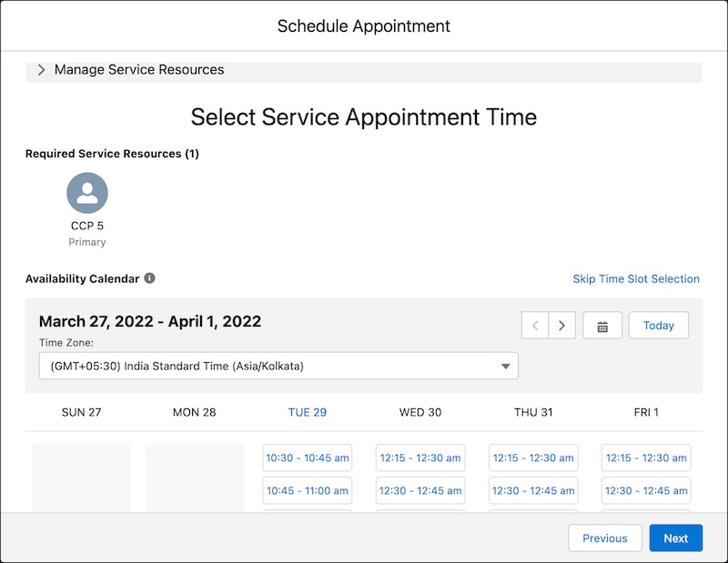Click the date range March 27, 2022 heading
The width and height of the screenshot is (728, 563).
coord(150,321)
